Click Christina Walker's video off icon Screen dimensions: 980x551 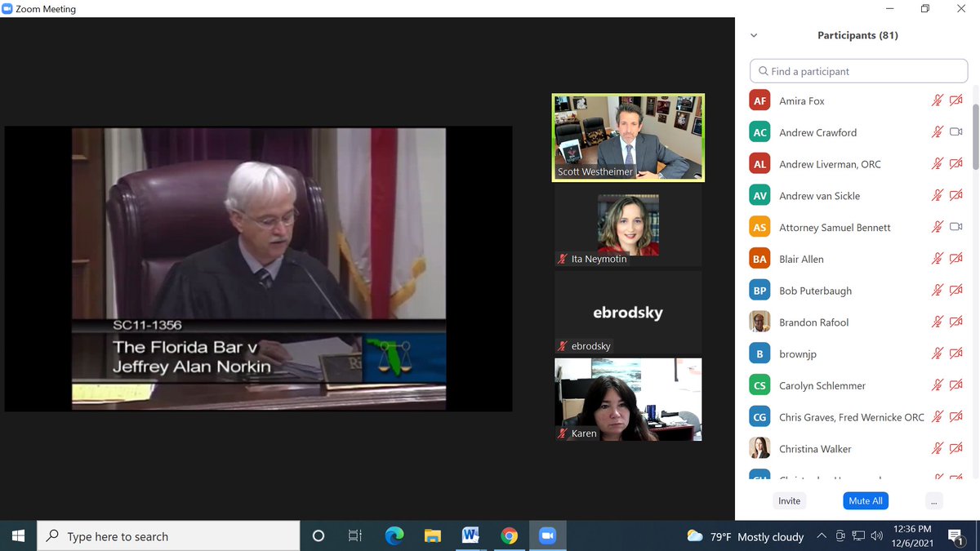(956, 448)
